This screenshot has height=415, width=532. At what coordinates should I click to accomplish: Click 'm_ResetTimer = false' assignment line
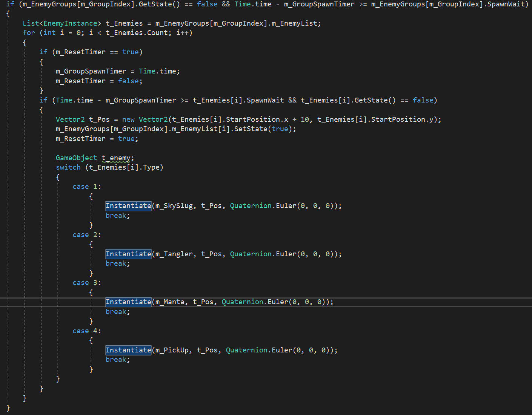coord(99,81)
